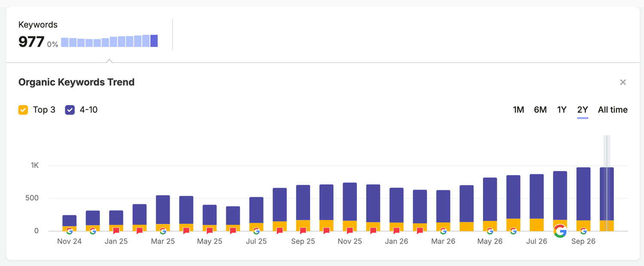Select the 2Y time range
Viewport: 644px width, 266px height.
click(x=583, y=110)
